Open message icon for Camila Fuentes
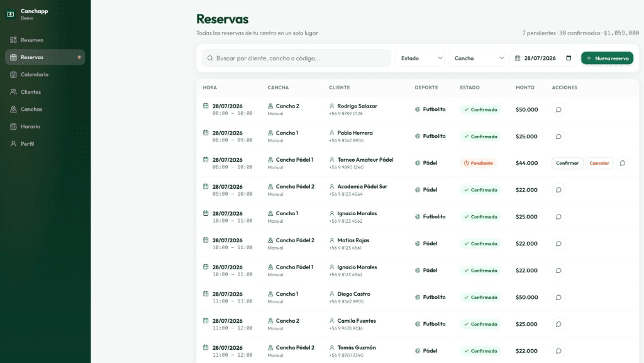Image resolution: width=644 pixels, height=363 pixels. point(558,324)
